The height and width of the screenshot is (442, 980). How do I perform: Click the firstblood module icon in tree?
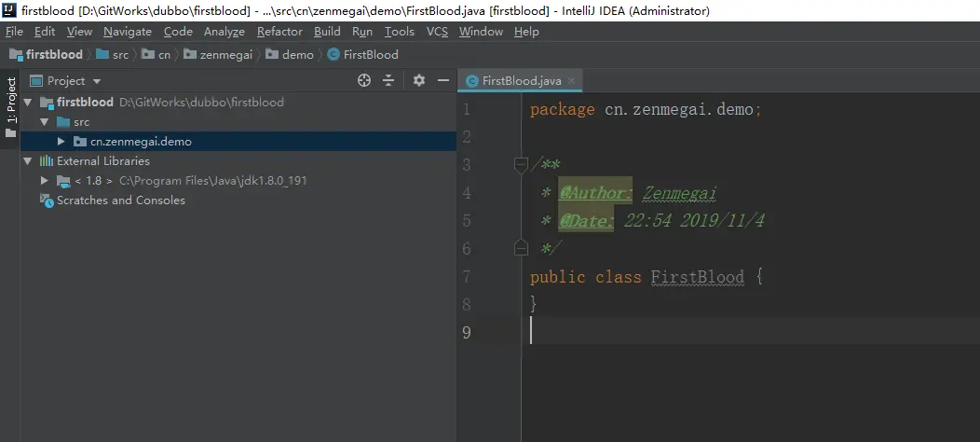pyautogui.click(x=48, y=102)
